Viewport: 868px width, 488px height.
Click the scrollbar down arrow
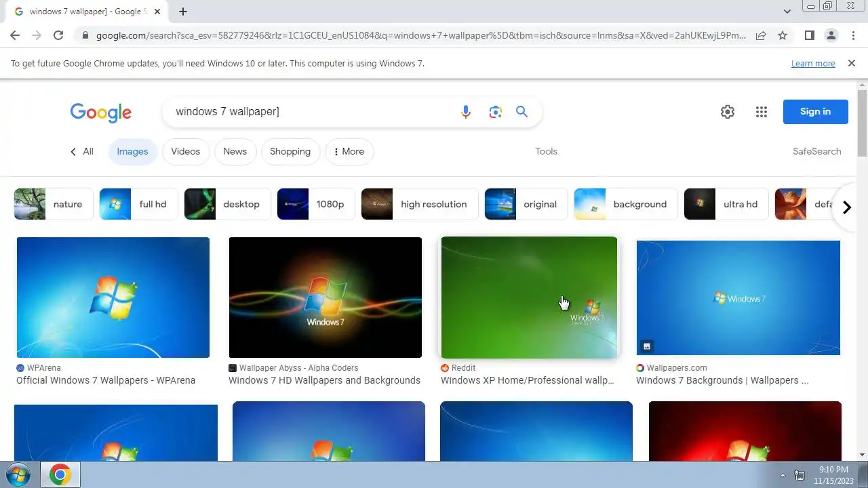tap(863, 455)
